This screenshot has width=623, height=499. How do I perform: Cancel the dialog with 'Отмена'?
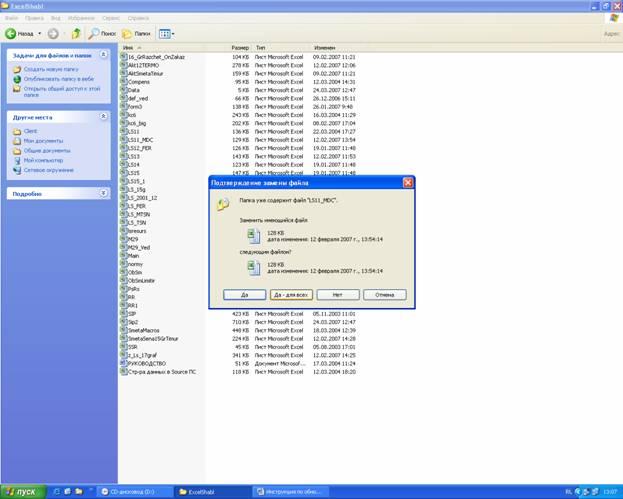(x=384, y=295)
